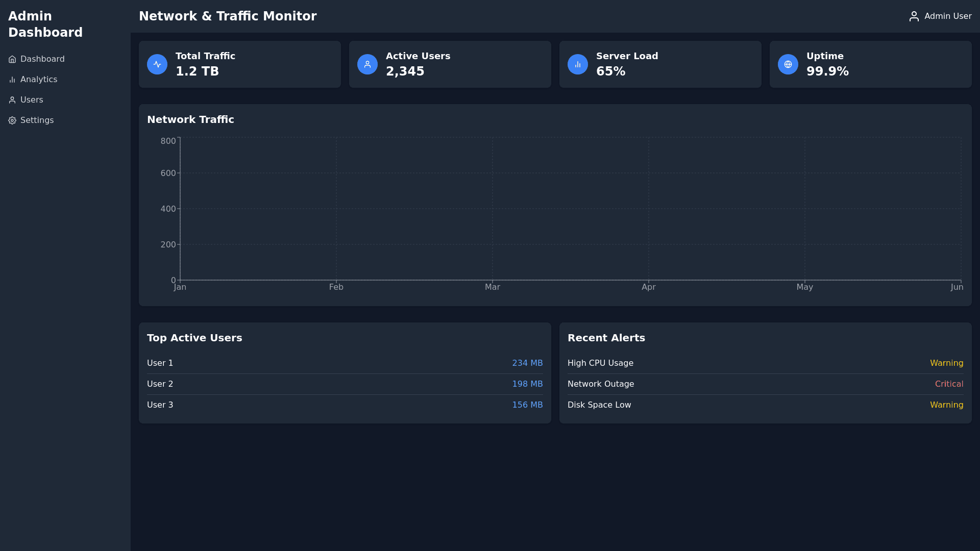Click the Active Users person icon
The width and height of the screenshot is (980, 551).
[367, 64]
